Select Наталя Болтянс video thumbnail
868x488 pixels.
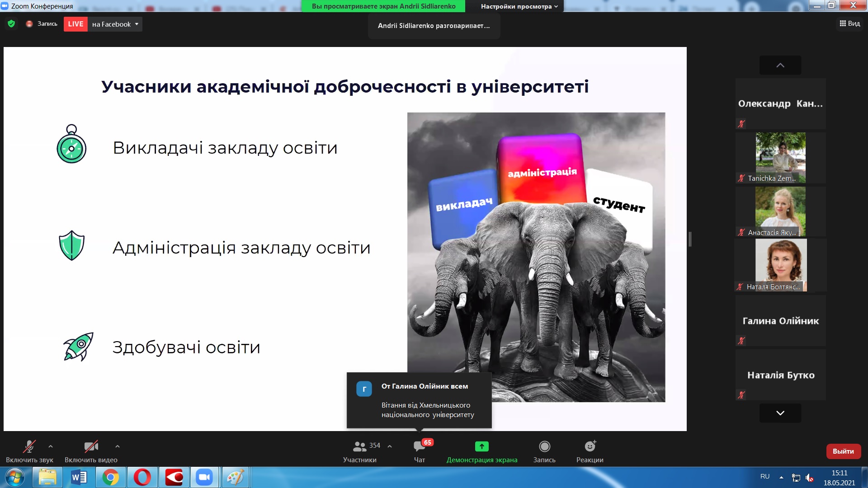click(781, 265)
